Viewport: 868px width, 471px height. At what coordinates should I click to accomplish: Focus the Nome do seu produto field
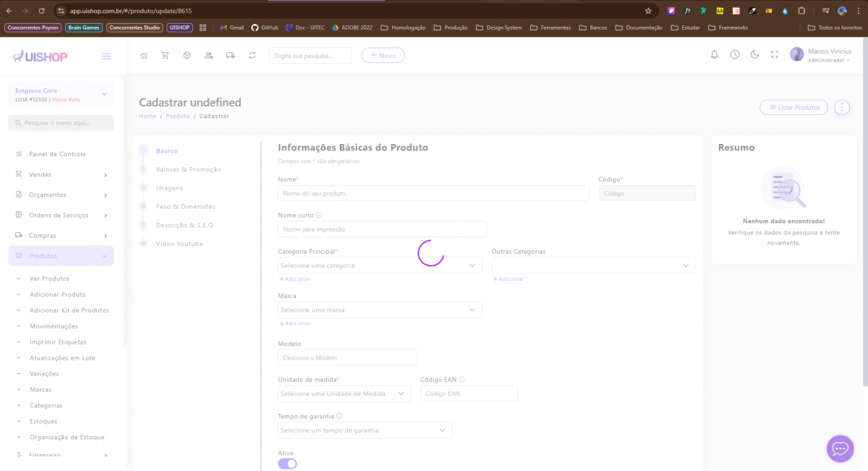[433, 193]
